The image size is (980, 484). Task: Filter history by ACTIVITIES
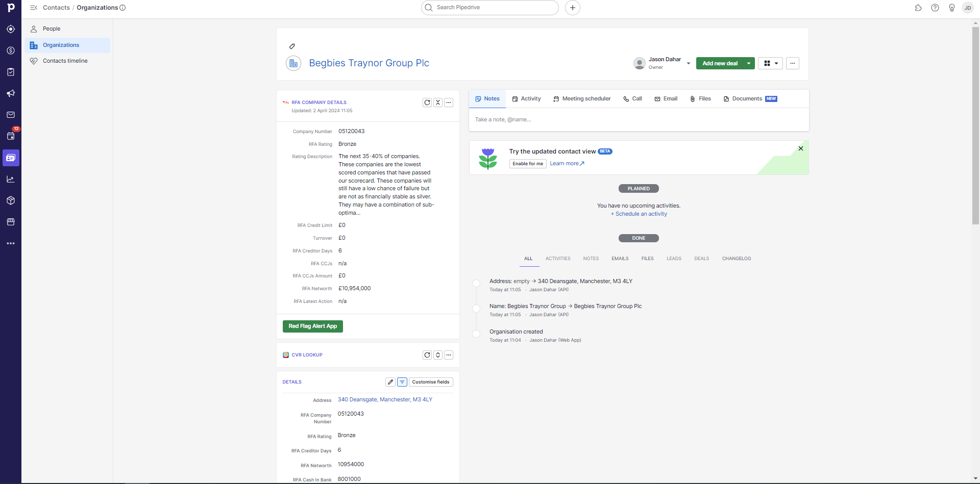[x=558, y=259]
